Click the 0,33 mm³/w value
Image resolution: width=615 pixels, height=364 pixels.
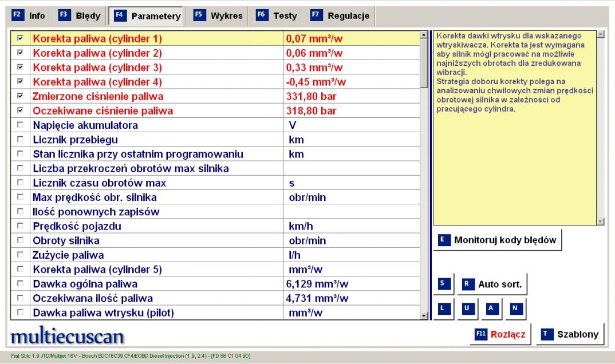(314, 68)
